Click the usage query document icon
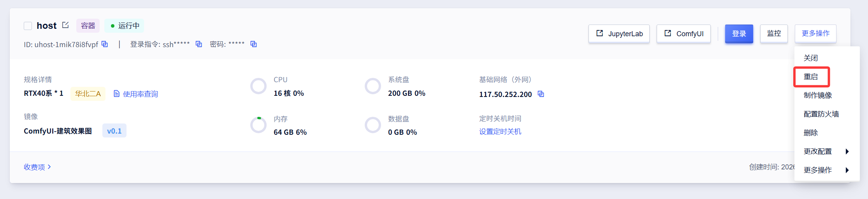 (116, 94)
